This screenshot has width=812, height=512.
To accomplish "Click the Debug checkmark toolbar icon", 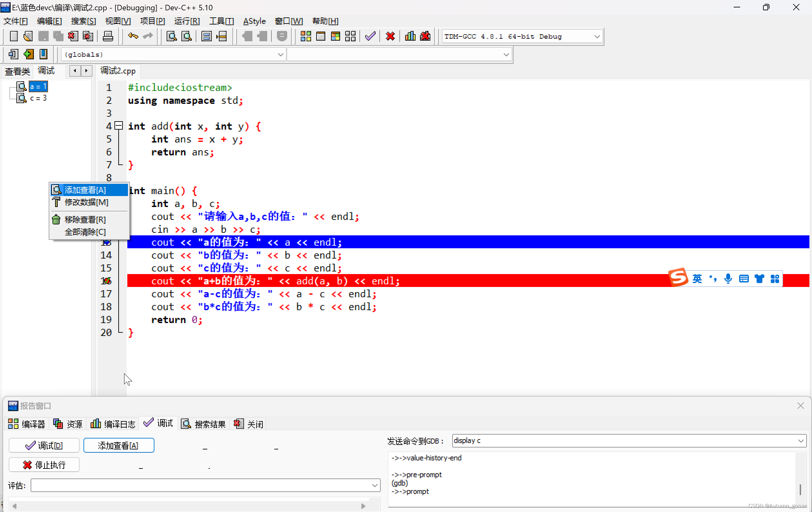I will tap(370, 36).
